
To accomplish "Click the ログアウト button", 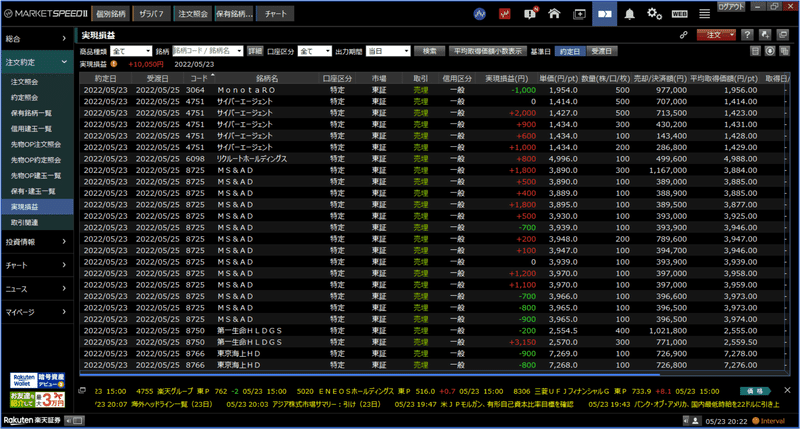I will point(731,7).
